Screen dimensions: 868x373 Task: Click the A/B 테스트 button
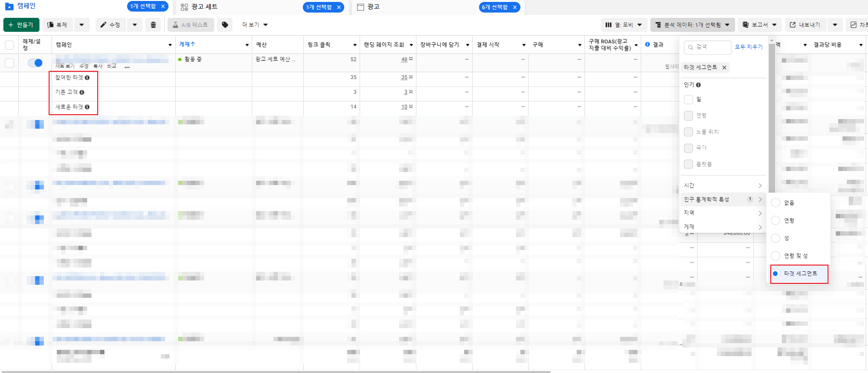[x=191, y=25]
